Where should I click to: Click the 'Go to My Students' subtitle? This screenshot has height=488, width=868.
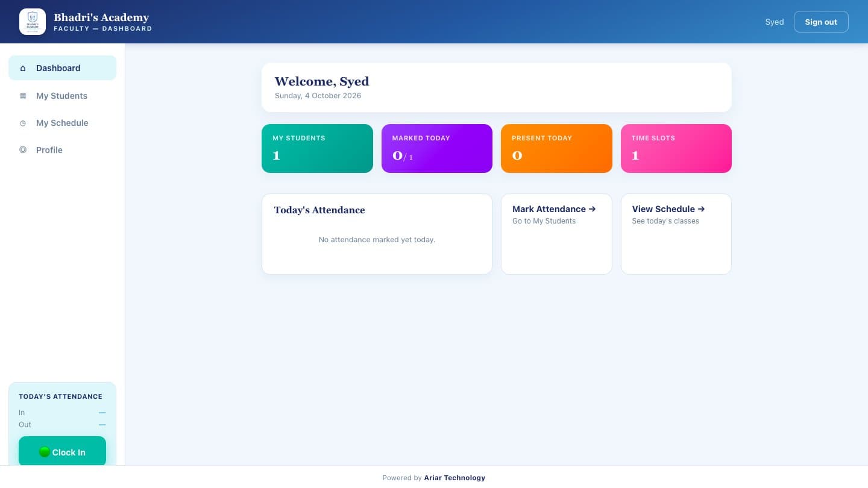[544, 221]
